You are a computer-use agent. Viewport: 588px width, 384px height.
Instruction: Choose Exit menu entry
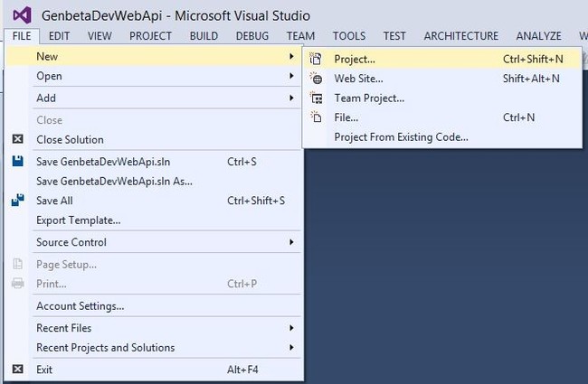[x=154, y=370]
